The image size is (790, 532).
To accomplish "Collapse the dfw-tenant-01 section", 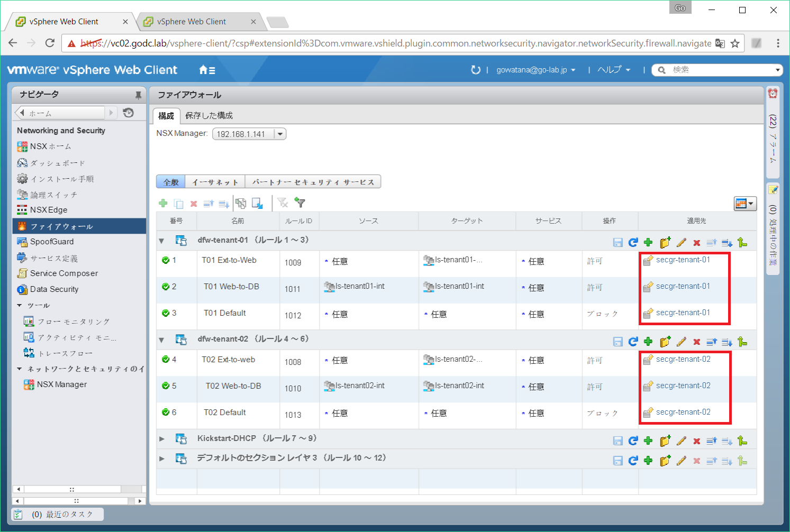I will coord(162,241).
